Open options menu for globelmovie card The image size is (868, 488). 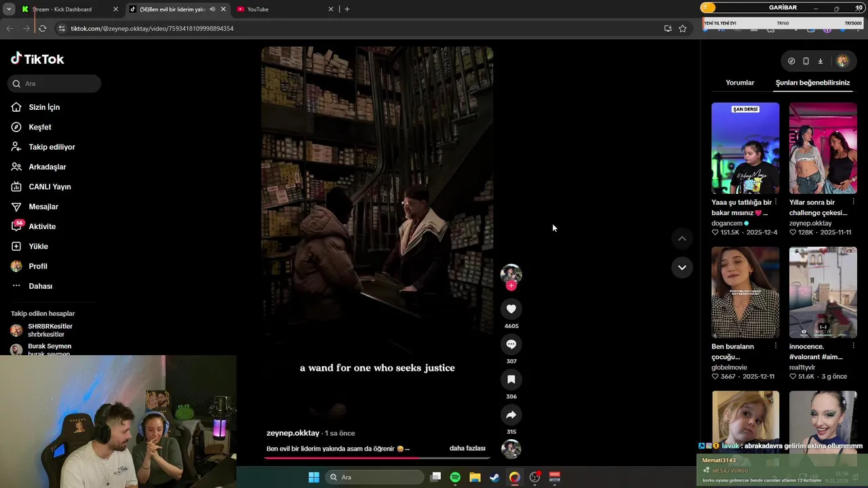click(775, 346)
